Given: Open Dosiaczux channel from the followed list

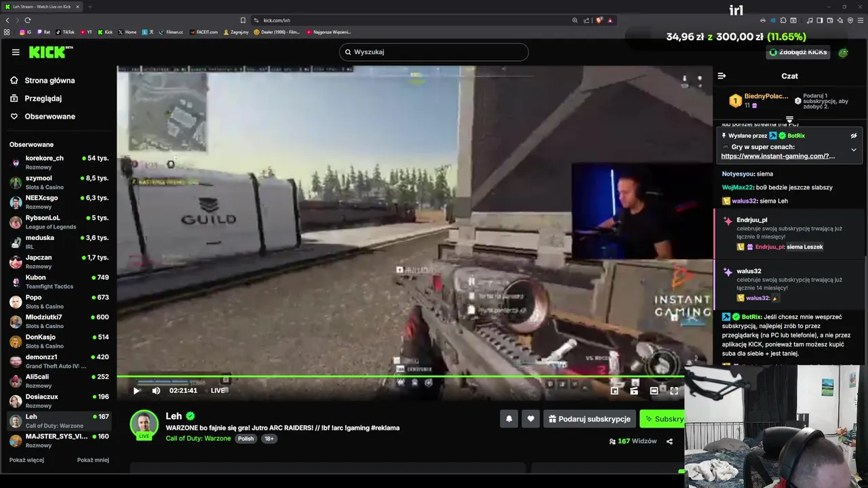Looking at the screenshot, I should tap(58, 401).
